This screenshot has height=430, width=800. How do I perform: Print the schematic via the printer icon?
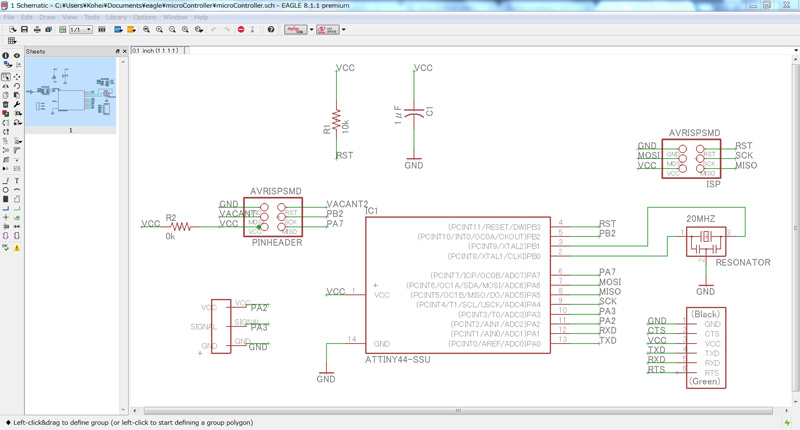37,30
